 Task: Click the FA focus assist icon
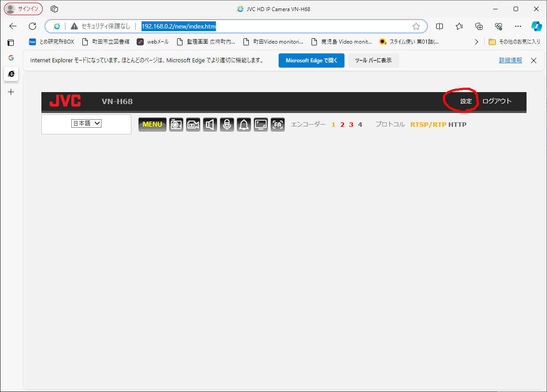click(278, 125)
